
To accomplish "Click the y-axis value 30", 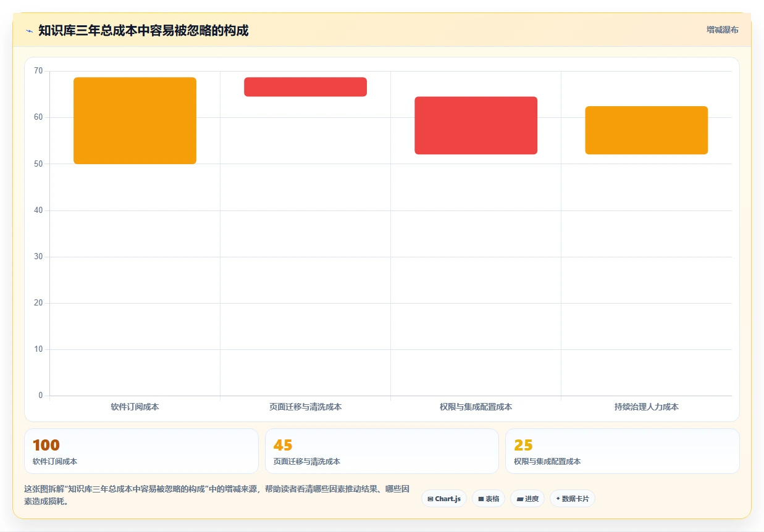I will (38, 257).
